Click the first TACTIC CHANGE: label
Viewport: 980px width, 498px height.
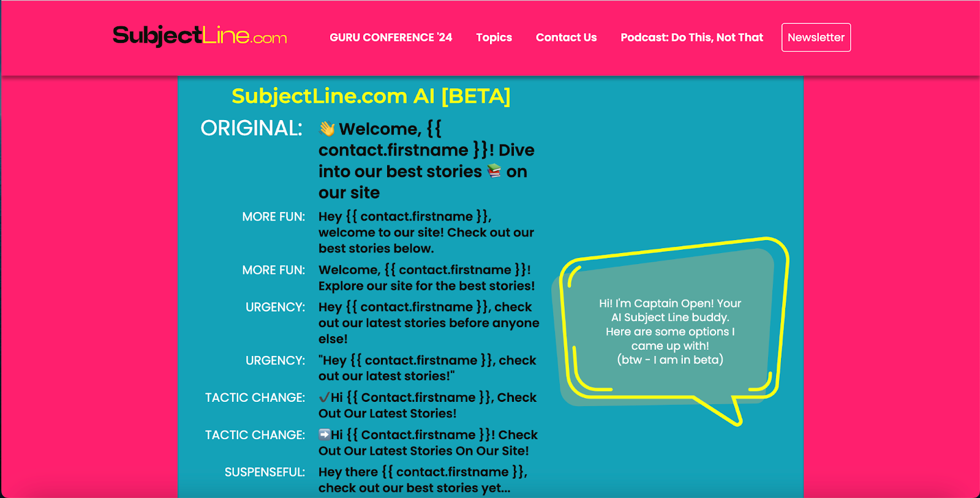[255, 398]
